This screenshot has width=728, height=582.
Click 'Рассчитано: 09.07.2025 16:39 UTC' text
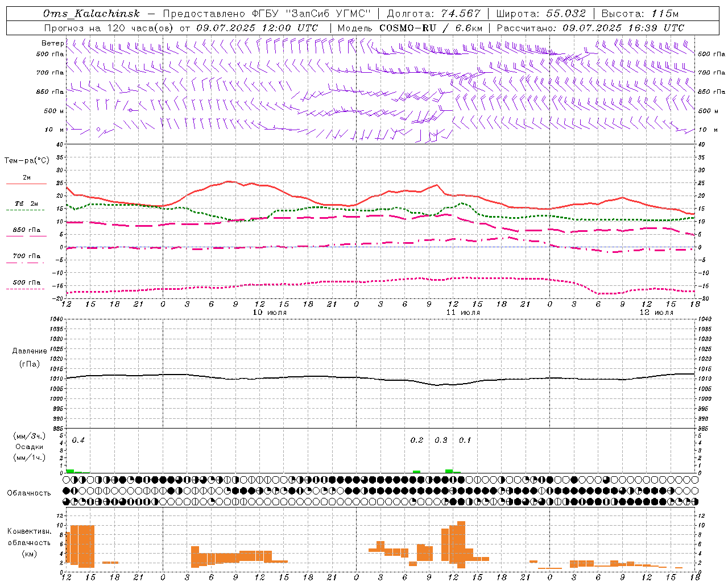(x=591, y=28)
